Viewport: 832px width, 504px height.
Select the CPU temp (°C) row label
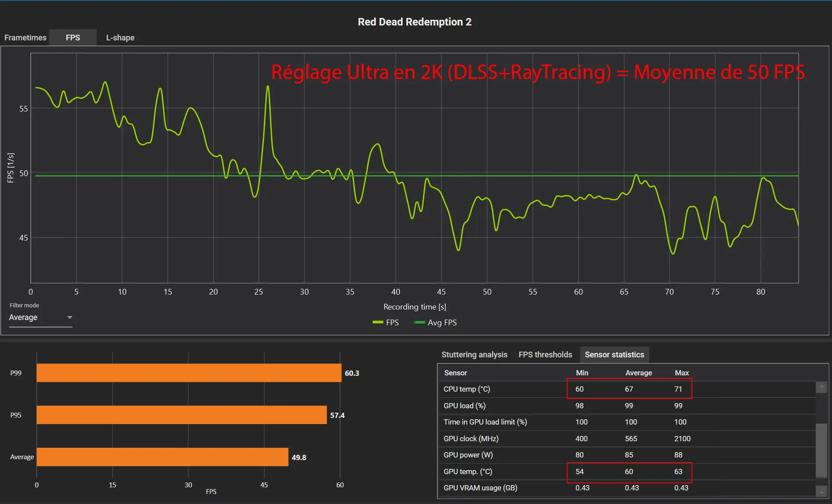(x=467, y=389)
